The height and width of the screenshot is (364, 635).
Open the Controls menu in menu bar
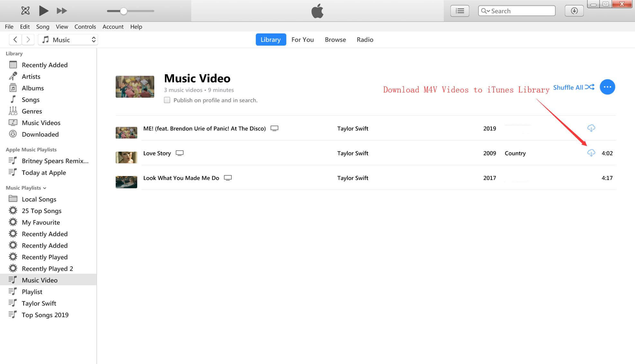point(85,26)
